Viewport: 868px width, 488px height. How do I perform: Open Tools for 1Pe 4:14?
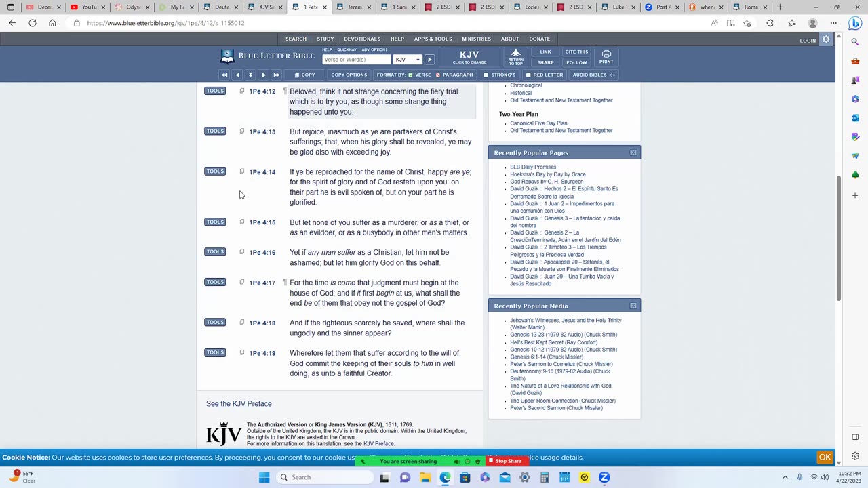pos(215,171)
